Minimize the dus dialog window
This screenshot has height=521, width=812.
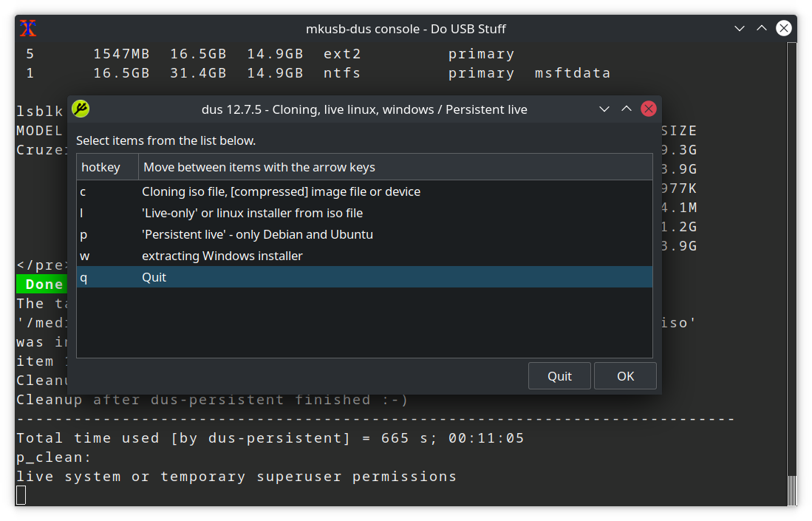(x=604, y=109)
